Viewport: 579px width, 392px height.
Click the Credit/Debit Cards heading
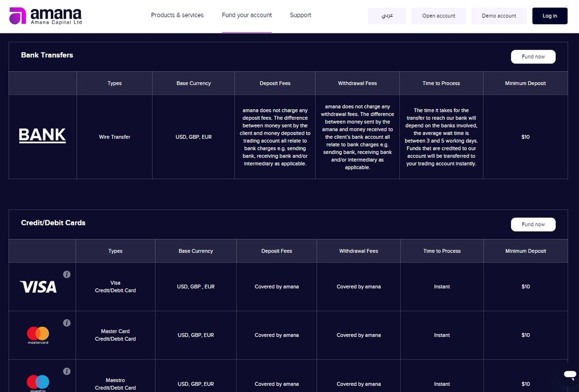pyautogui.click(x=53, y=222)
